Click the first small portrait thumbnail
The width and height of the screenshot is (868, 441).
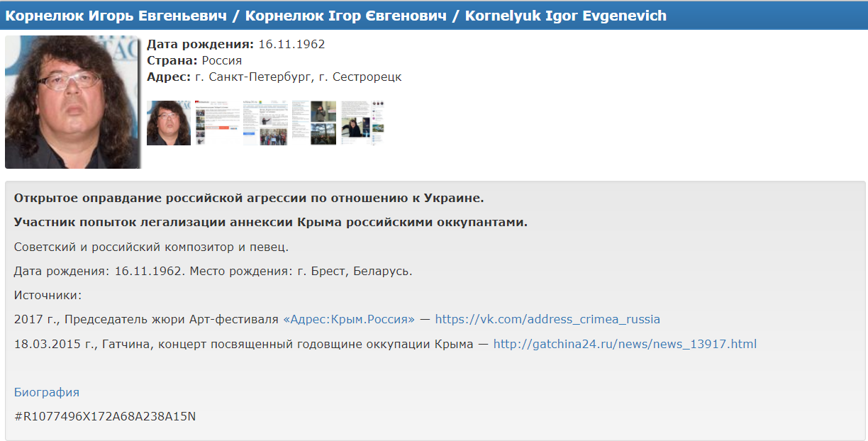pos(169,123)
